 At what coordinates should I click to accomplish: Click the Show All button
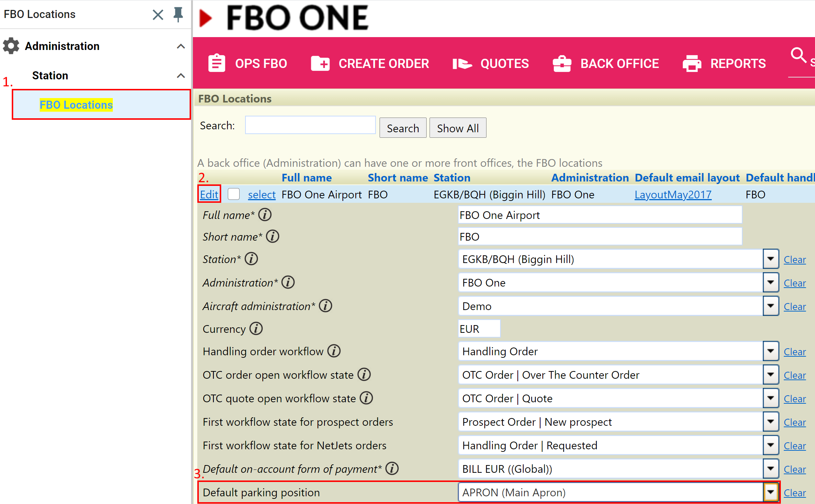pyautogui.click(x=458, y=128)
